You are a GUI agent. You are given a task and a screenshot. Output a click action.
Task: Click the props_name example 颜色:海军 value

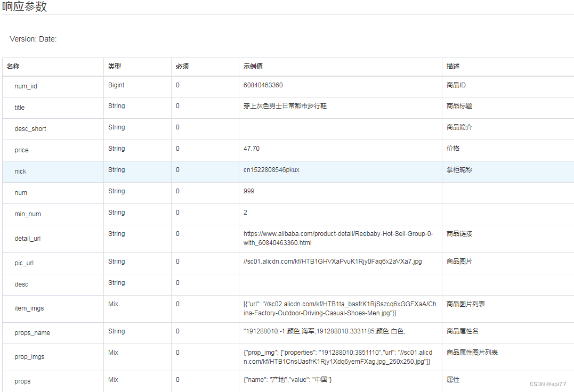325,331
